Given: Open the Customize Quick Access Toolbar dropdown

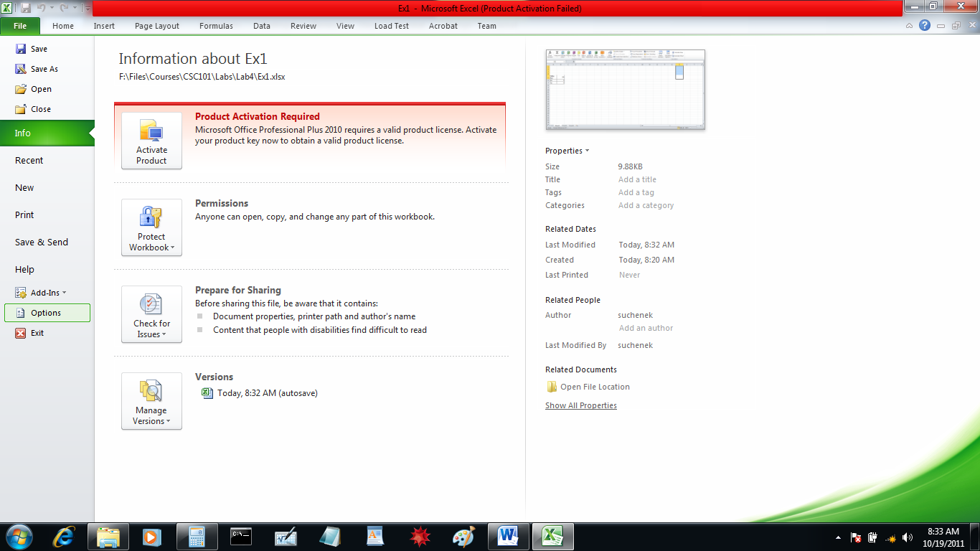Looking at the screenshot, I should [x=88, y=9].
